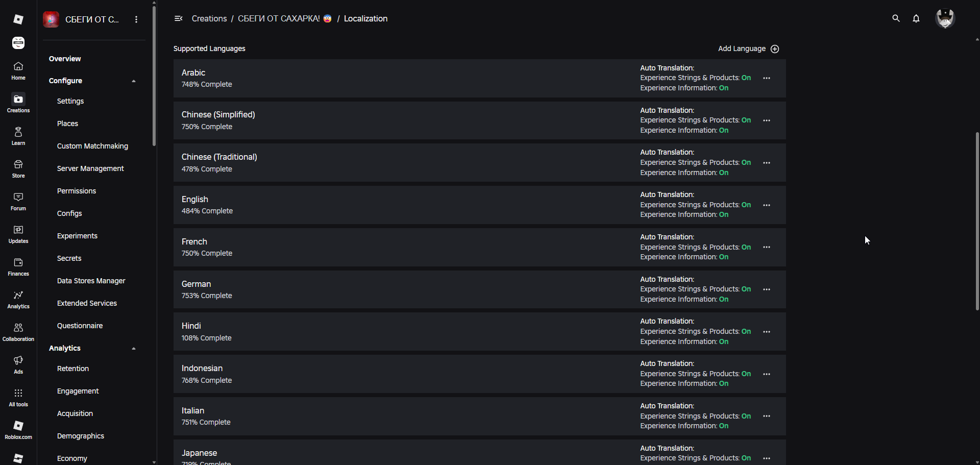This screenshot has width=980, height=465.
Task: Open the Analytics icon in left rail
Action: (18, 299)
